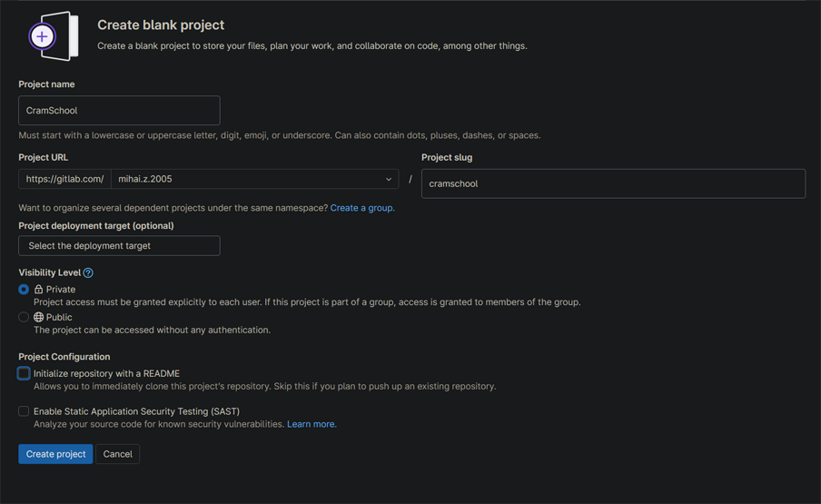The width and height of the screenshot is (821, 504).
Task: Click the Visibility Level section label
Action: point(50,272)
